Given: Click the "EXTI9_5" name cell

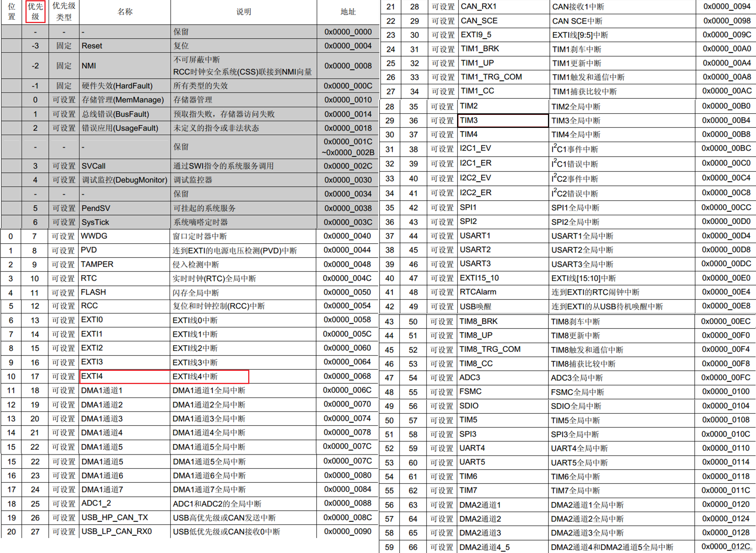Looking at the screenshot, I should pyautogui.click(x=504, y=35).
